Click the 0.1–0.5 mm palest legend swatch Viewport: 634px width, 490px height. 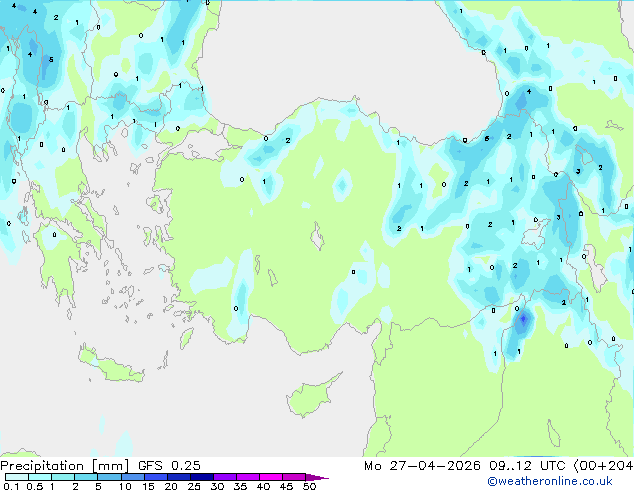point(17,477)
